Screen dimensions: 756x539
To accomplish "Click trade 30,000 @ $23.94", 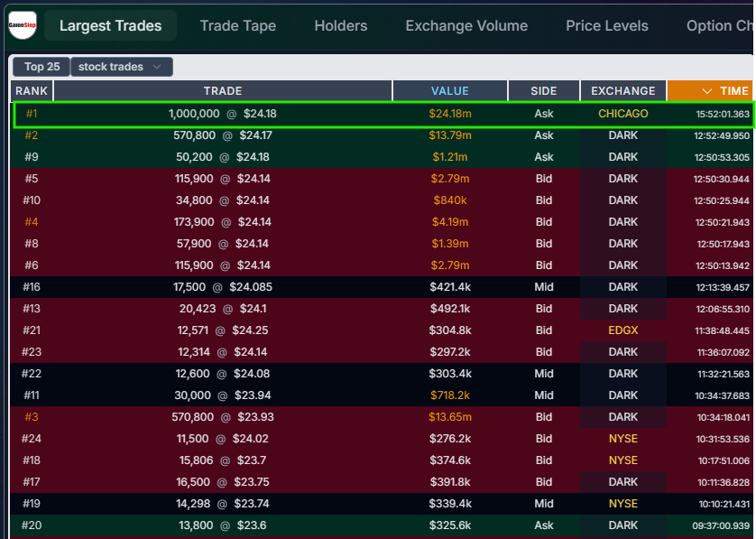I will coord(222,395).
